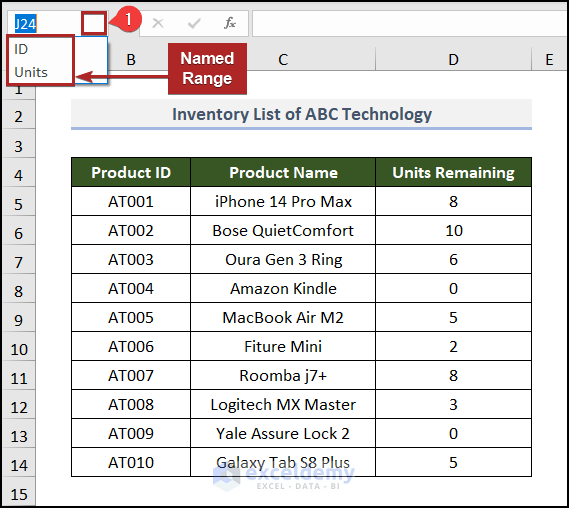The width and height of the screenshot is (569, 508).
Task: Click the Cancel X icon in formula bar
Action: tap(158, 23)
